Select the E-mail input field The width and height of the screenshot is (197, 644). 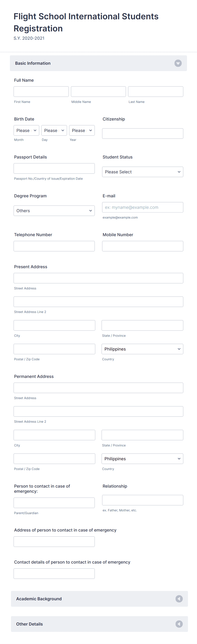point(142,207)
